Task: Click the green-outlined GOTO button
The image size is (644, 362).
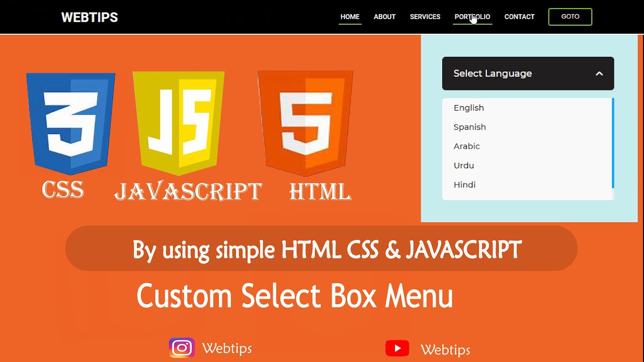Action: [570, 17]
